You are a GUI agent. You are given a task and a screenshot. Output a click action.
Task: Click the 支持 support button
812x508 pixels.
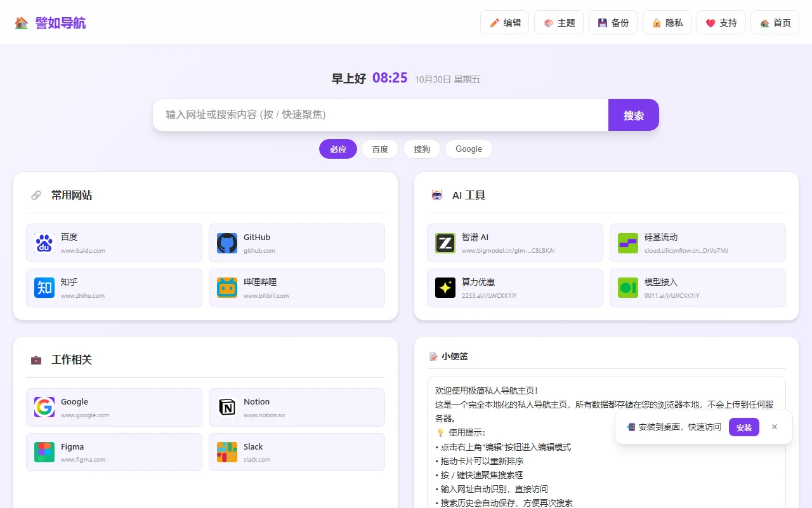(721, 23)
